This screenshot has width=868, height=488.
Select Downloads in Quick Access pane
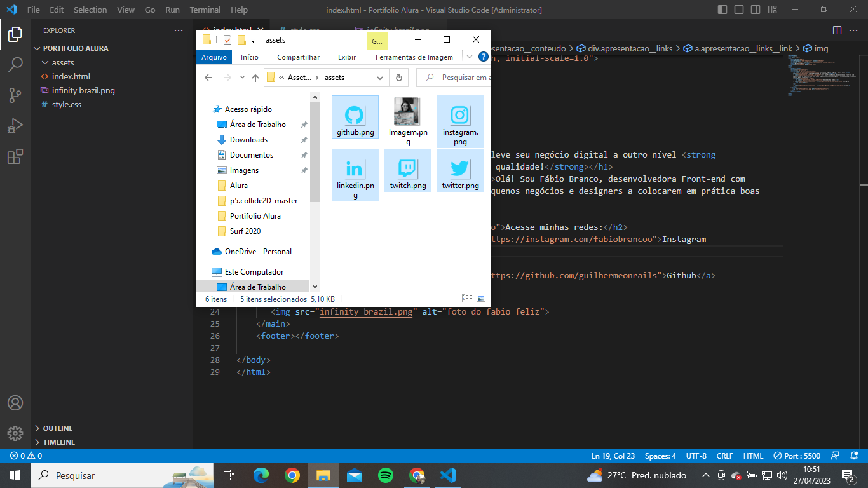pos(248,140)
